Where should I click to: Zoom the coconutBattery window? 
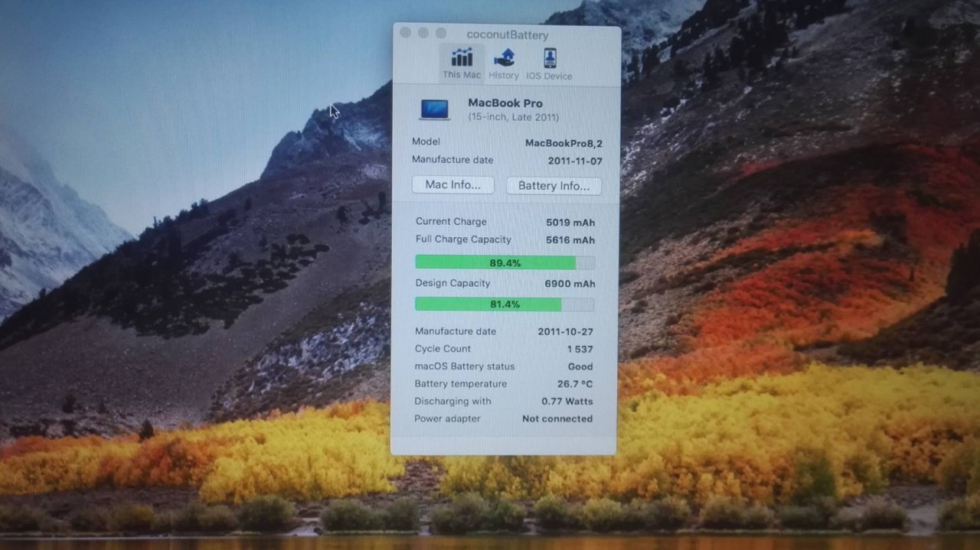point(441,33)
